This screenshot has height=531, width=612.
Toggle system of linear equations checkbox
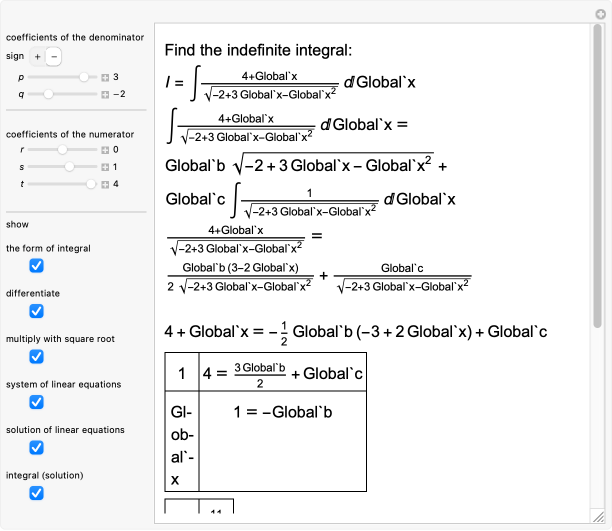pos(36,402)
